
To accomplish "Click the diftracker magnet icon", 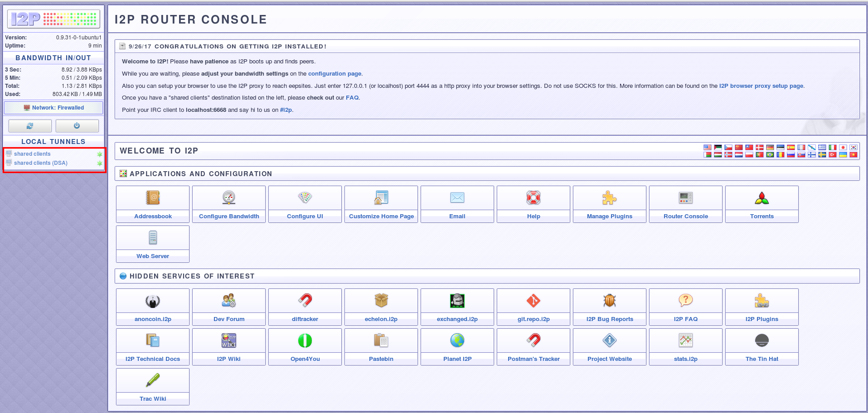I will (305, 301).
